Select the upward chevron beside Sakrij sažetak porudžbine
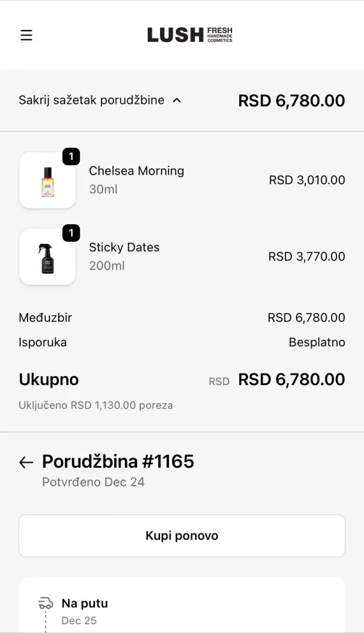364x633 pixels. pyautogui.click(x=176, y=100)
